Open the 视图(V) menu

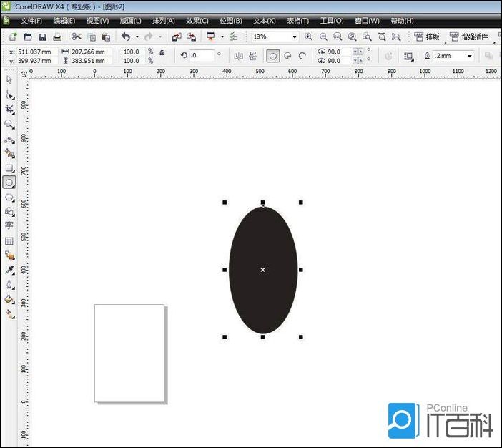97,21
